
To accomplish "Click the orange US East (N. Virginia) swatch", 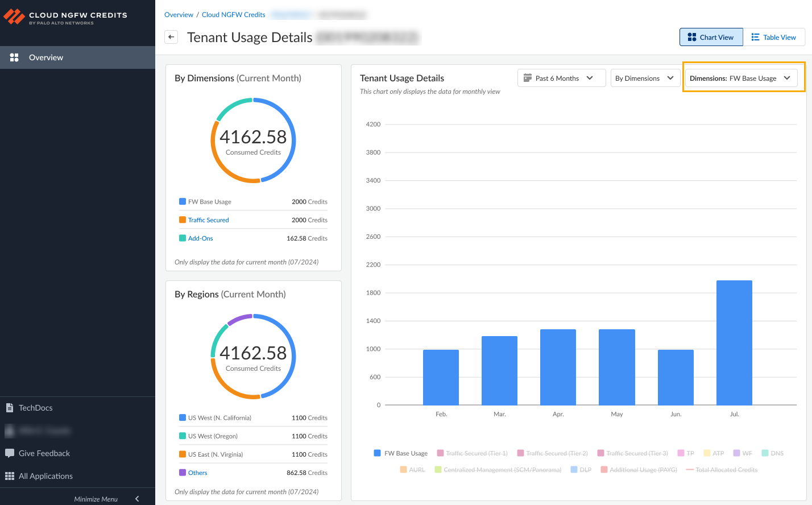I will click(x=183, y=454).
